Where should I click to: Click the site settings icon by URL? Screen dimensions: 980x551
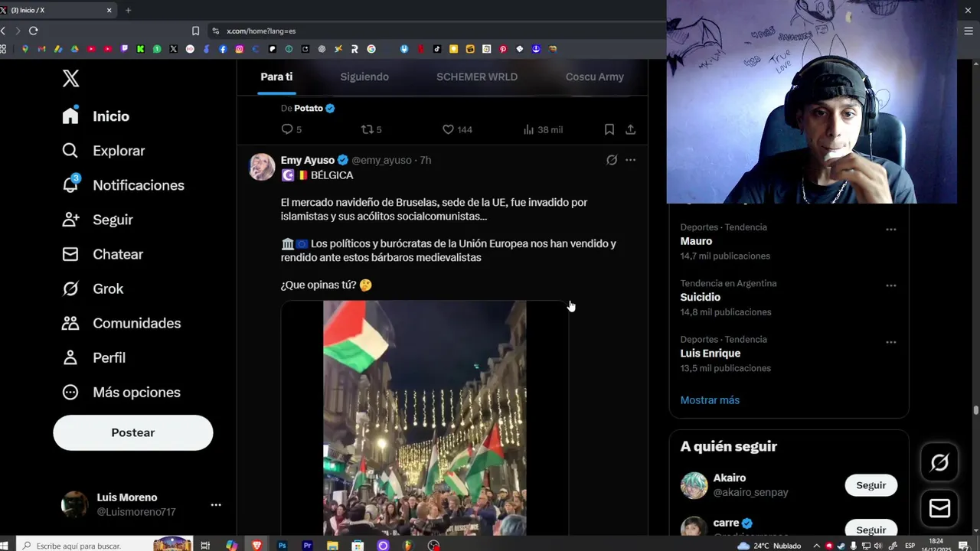coord(215,31)
